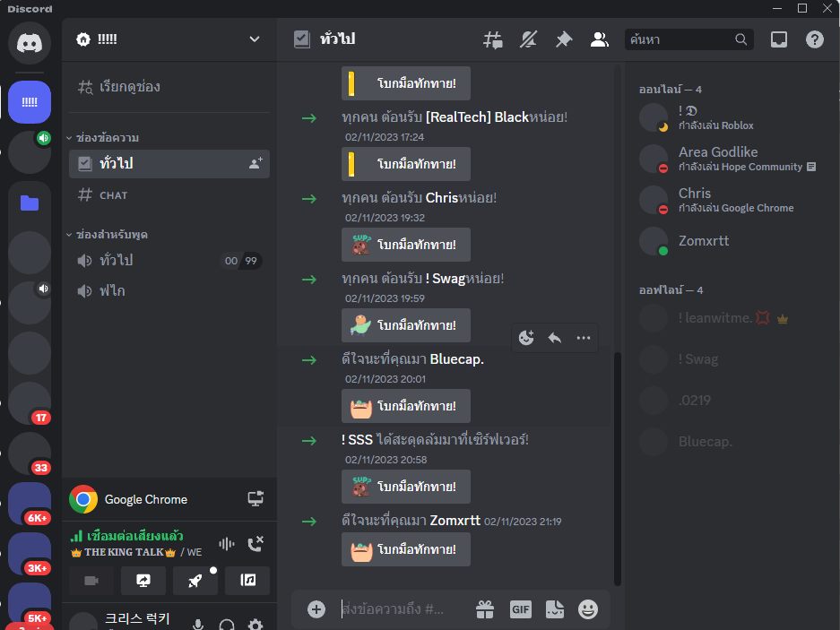
Task: Join the ทั่วไป voice channel
Action: (169, 261)
